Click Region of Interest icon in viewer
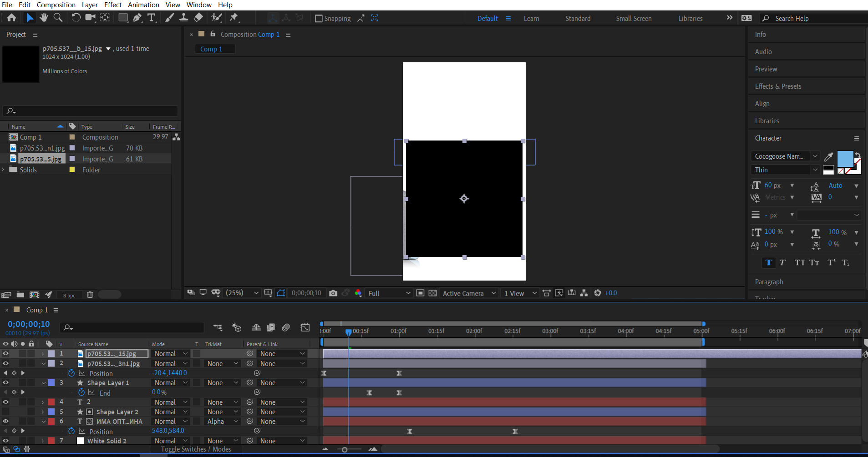Image resolution: width=868 pixels, height=457 pixels. tap(421, 293)
